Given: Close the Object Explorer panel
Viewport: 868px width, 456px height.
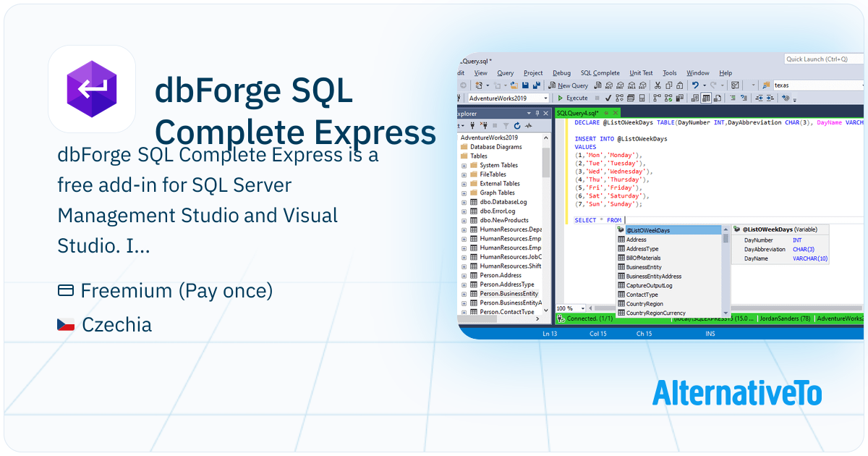Looking at the screenshot, I should 545,114.
